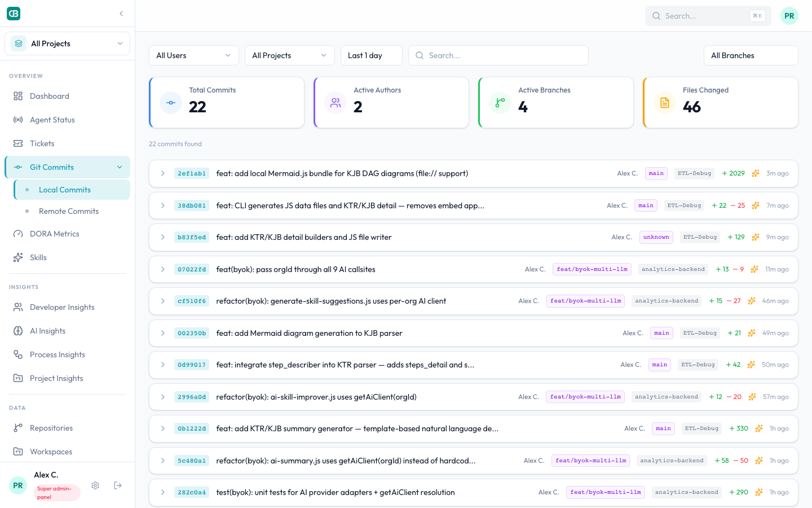The width and height of the screenshot is (812, 508).
Task: Click the PR avatar in sidebar footer
Action: click(x=18, y=485)
